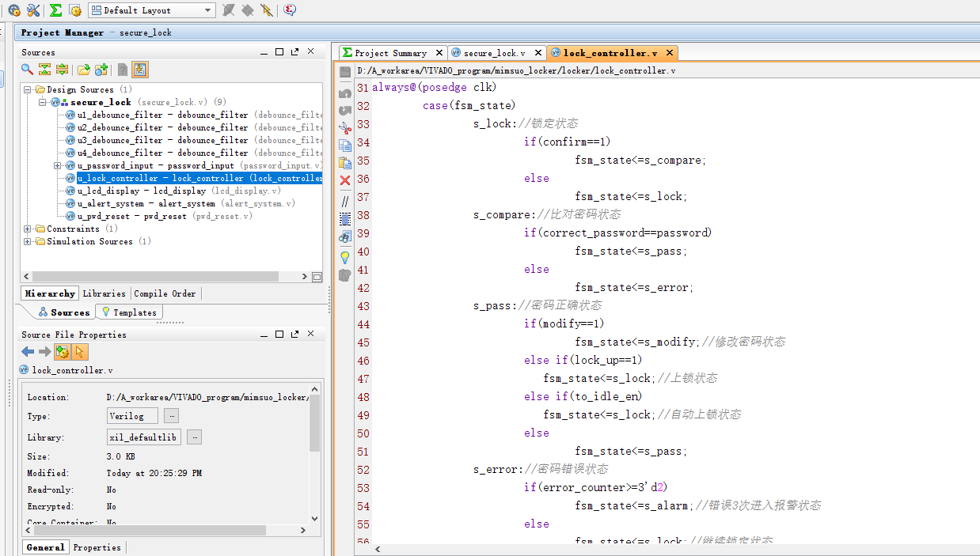This screenshot has width=980, height=556.
Task: Expand the Constraints folder
Action: click(28, 229)
